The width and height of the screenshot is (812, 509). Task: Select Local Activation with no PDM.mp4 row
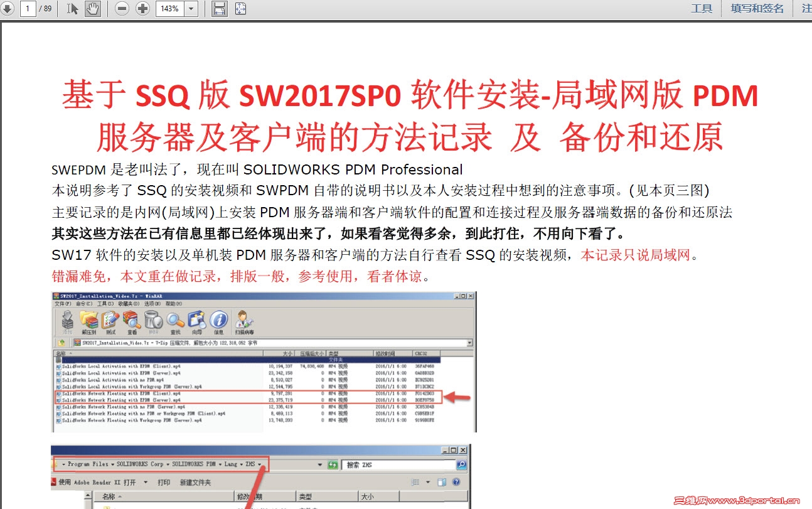click(249, 380)
